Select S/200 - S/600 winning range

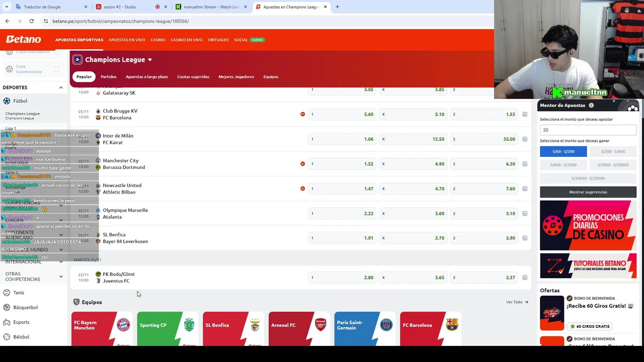click(613, 151)
